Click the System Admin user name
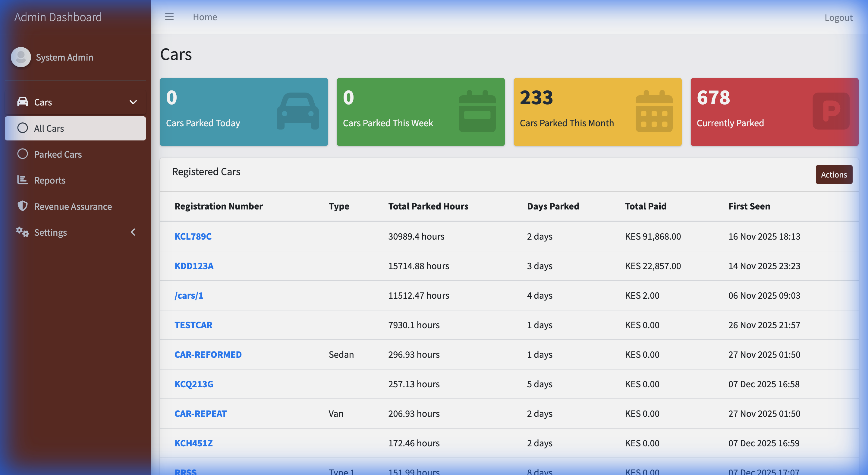The image size is (868, 475). tap(64, 57)
